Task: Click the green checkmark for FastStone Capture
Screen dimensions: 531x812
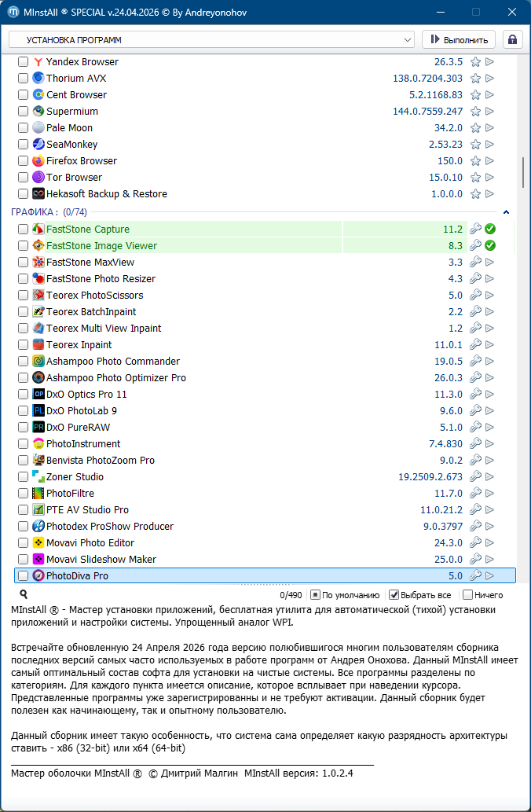Action: [490, 230]
